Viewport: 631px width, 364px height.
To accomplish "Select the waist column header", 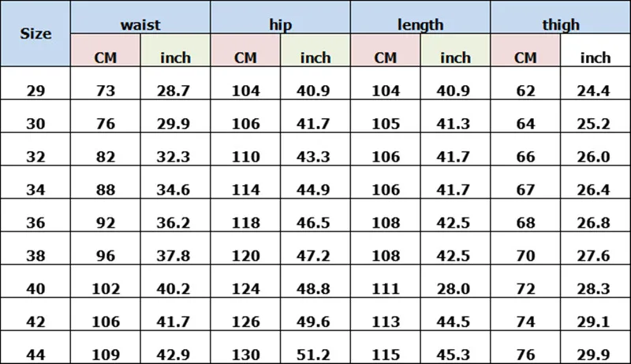I will click(x=140, y=17).
